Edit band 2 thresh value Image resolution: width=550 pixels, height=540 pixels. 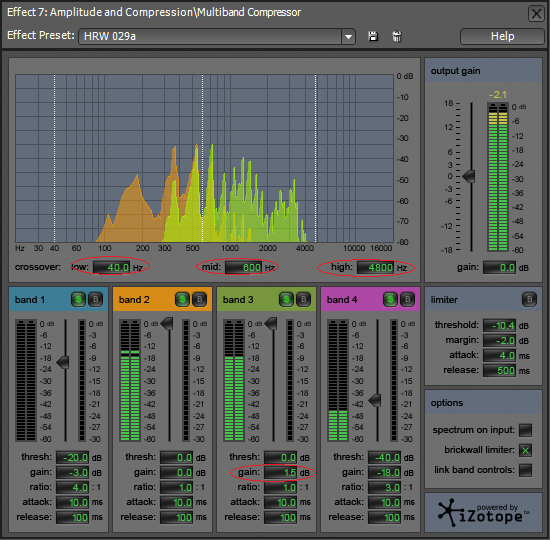tap(176, 458)
